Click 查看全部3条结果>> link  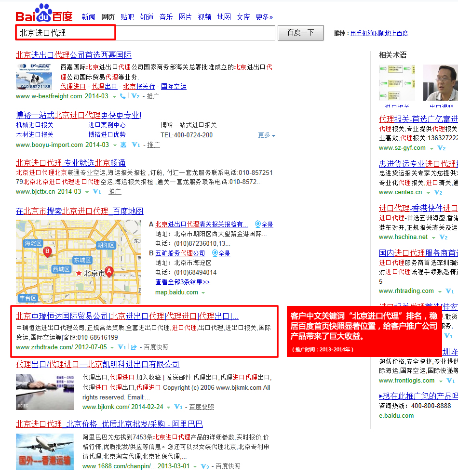tap(183, 282)
